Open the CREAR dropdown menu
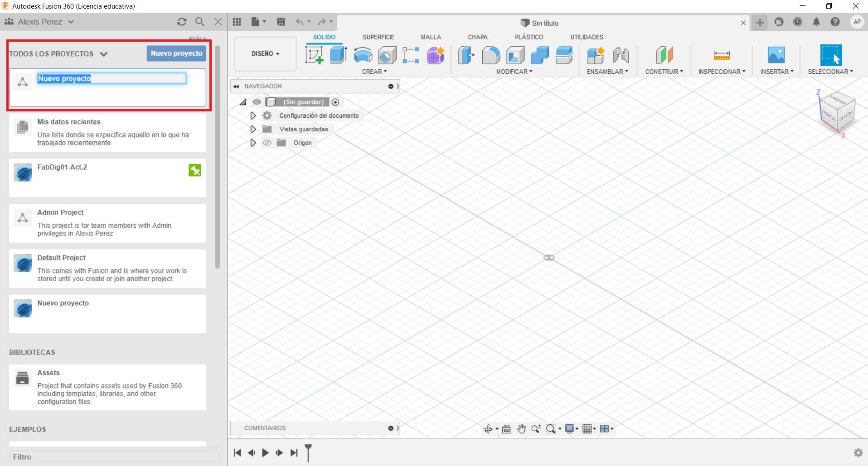 click(x=374, y=72)
